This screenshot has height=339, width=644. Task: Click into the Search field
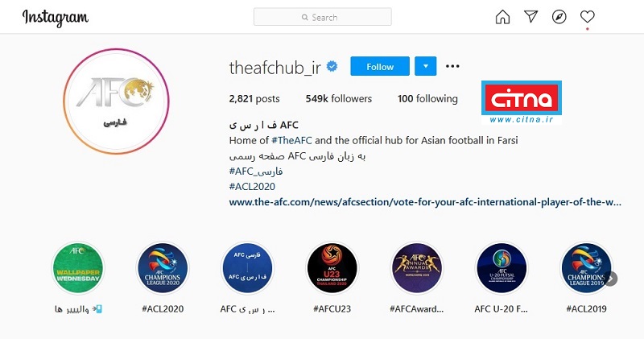click(x=323, y=17)
